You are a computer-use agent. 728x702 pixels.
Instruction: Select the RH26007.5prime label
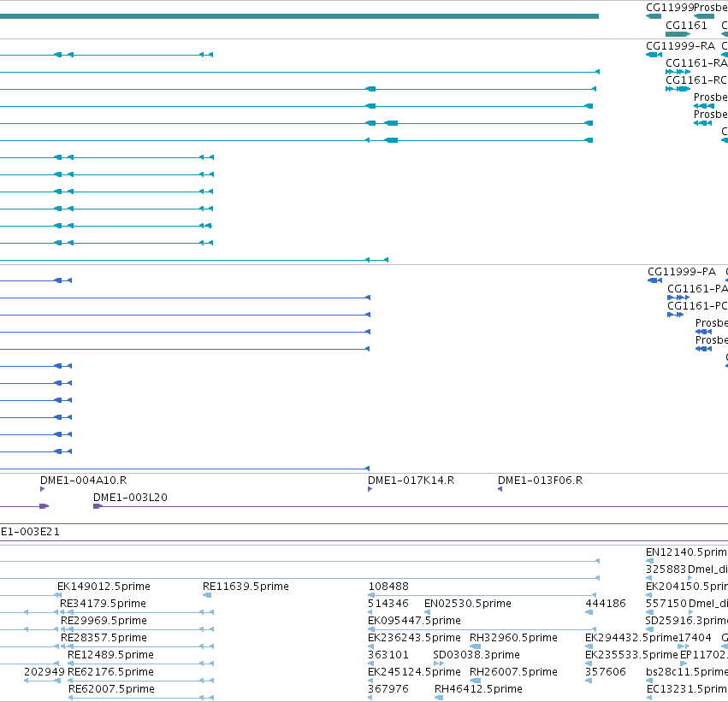pyautogui.click(x=513, y=672)
